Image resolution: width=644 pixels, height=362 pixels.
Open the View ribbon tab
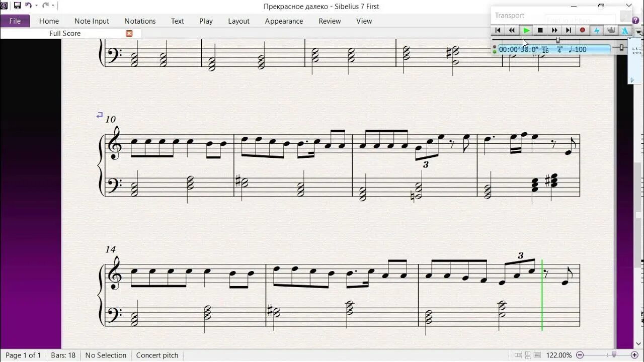tap(364, 21)
